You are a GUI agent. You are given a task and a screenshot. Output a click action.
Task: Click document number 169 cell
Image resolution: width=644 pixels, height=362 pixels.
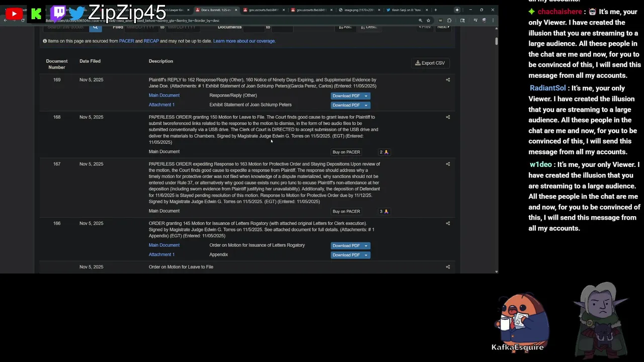57,80
